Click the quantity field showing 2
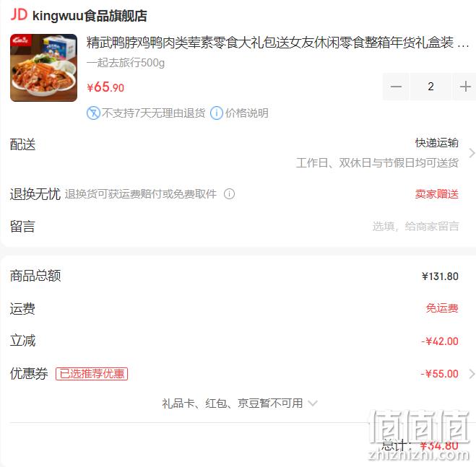The image size is (476, 467). [x=430, y=87]
